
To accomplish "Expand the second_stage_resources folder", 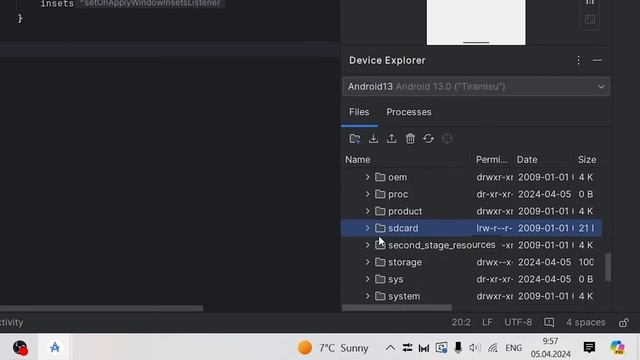I will pos(367,245).
